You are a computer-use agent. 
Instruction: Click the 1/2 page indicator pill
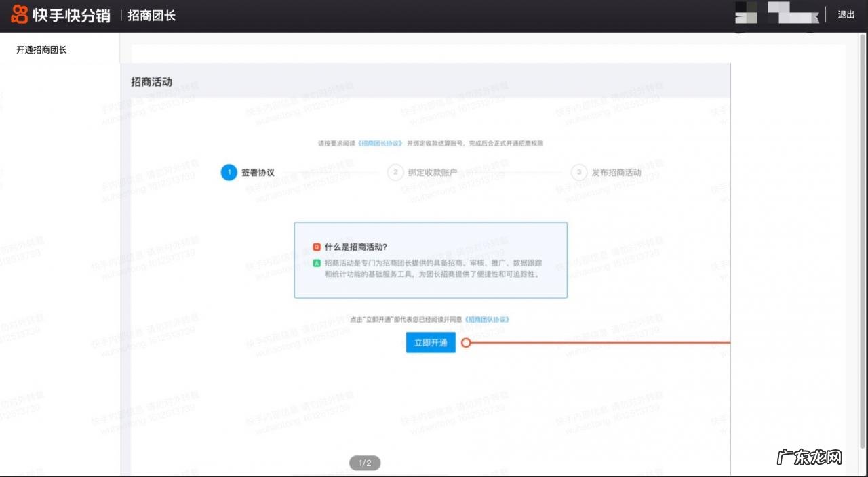click(x=365, y=463)
